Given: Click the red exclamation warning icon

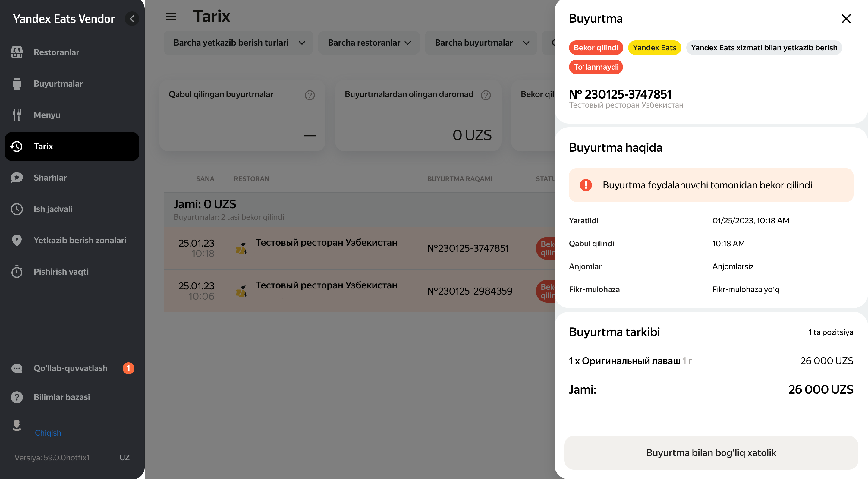Looking at the screenshot, I should pos(586,185).
